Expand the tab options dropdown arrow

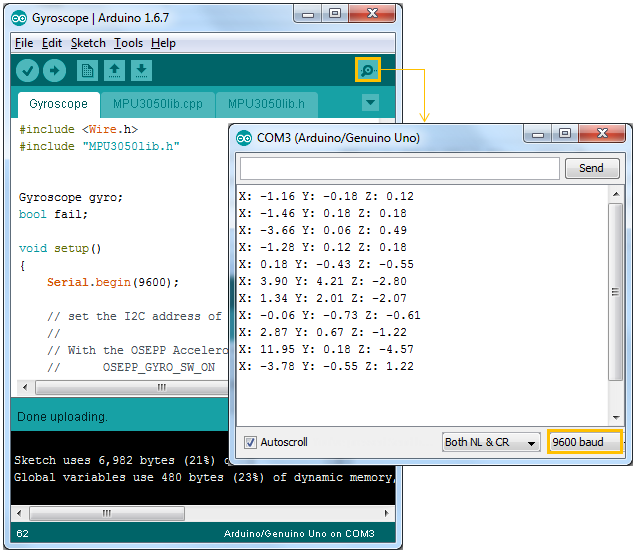pos(370,102)
